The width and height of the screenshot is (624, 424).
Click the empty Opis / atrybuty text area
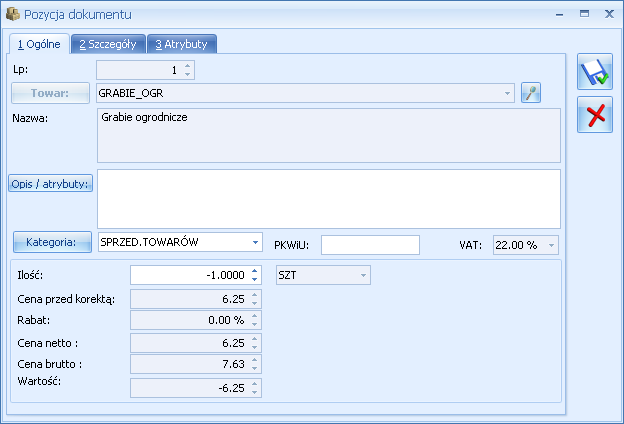click(x=329, y=199)
